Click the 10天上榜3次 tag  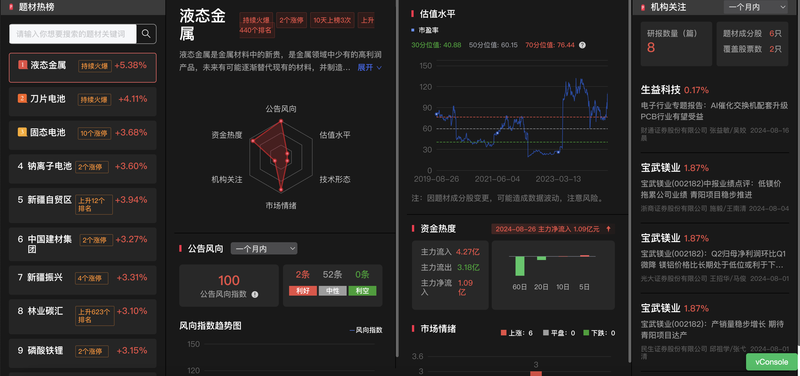332,20
